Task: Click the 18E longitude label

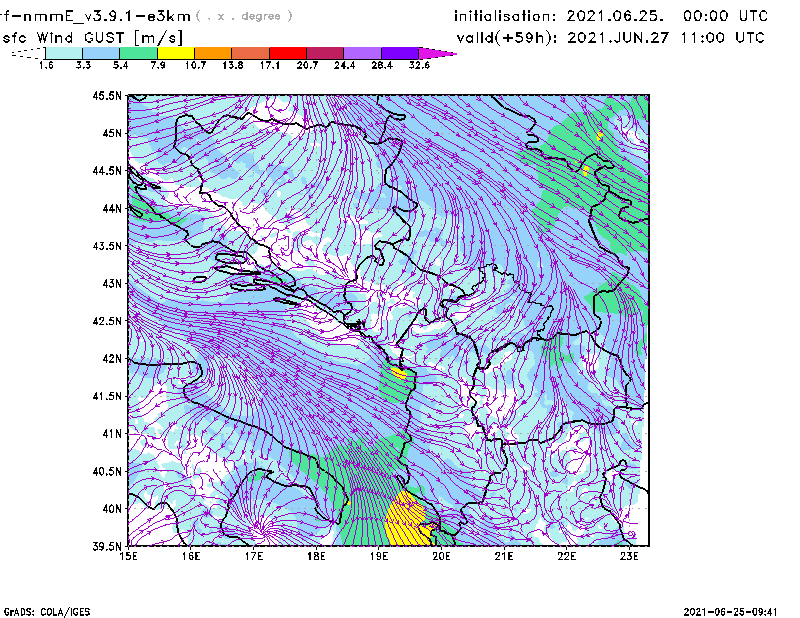Action: click(316, 556)
